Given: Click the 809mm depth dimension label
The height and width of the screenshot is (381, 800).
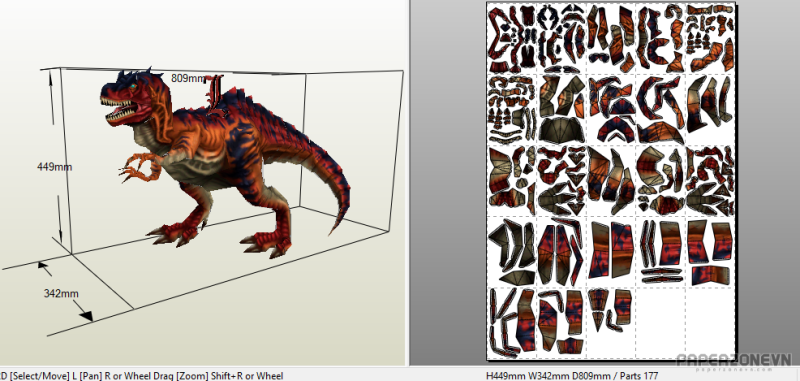Looking at the screenshot, I should coord(187,79).
